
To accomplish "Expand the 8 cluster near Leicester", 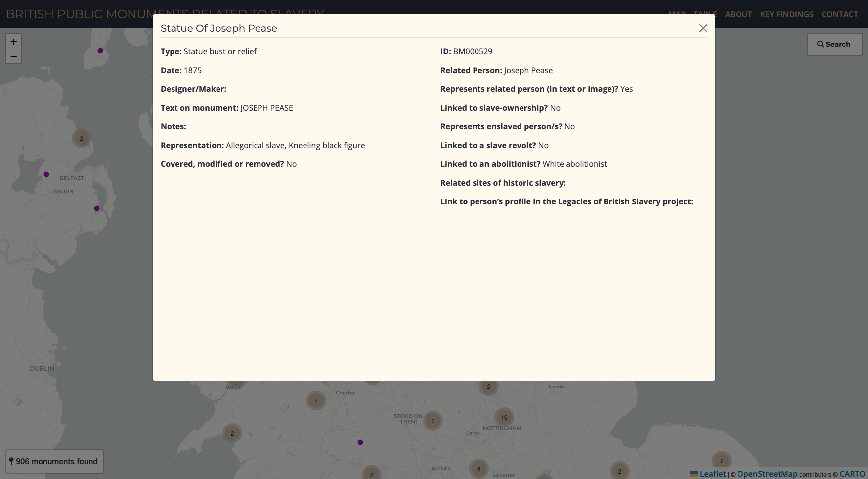I will pyautogui.click(x=478, y=469).
